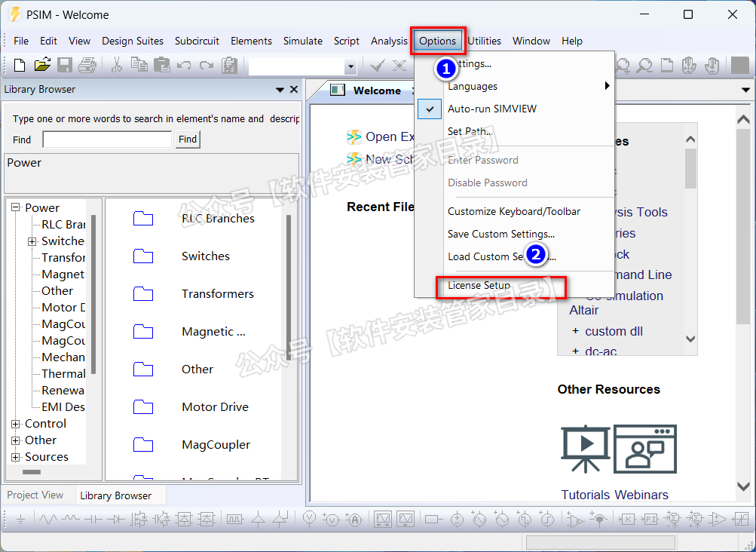Click the Cut scissors icon
Image resolution: width=756 pixels, height=552 pixels.
pyautogui.click(x=116, y=65)
